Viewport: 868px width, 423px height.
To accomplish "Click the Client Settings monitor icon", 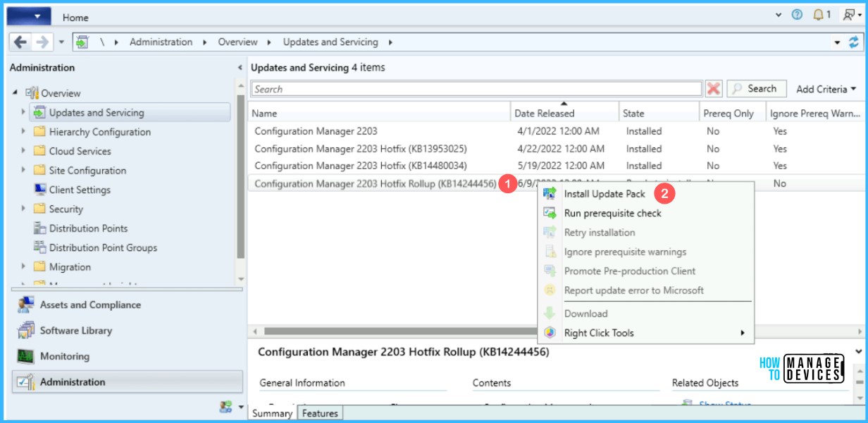I will pyautogui.click(x=39, y=190).
